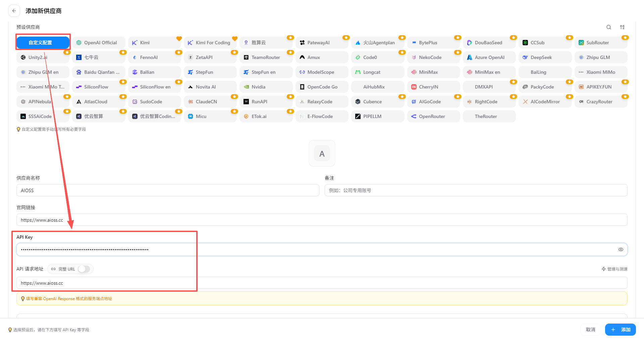Pick the AICodeMirror preset
This screenshot has height=341, width=644.
pyautogui.click(x=545, y=102)
